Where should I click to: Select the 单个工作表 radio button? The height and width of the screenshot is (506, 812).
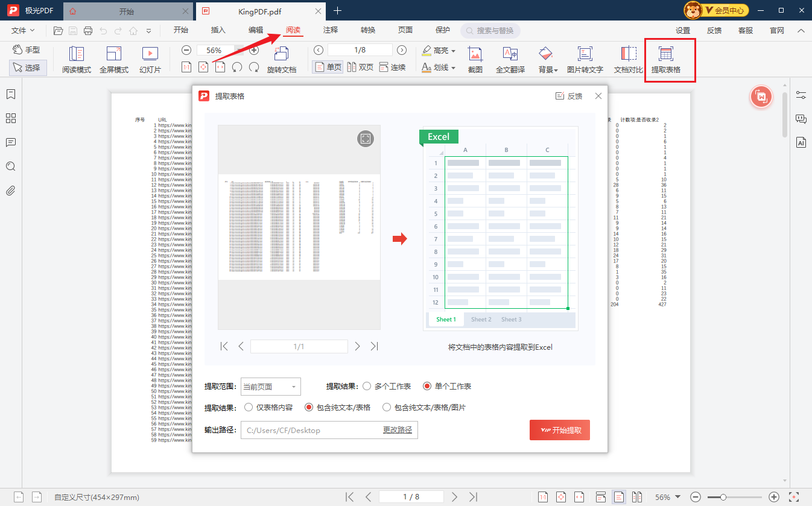click(428, 386)
